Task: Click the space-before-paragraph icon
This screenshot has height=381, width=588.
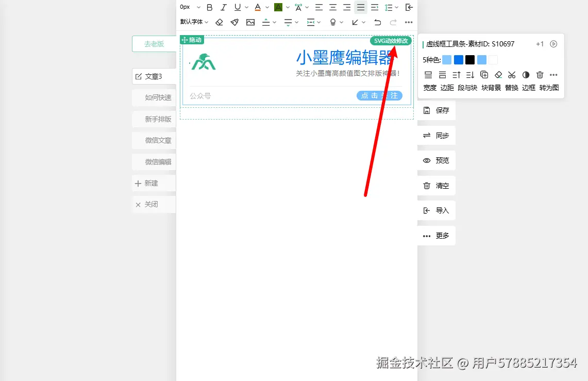Action: 266,22
